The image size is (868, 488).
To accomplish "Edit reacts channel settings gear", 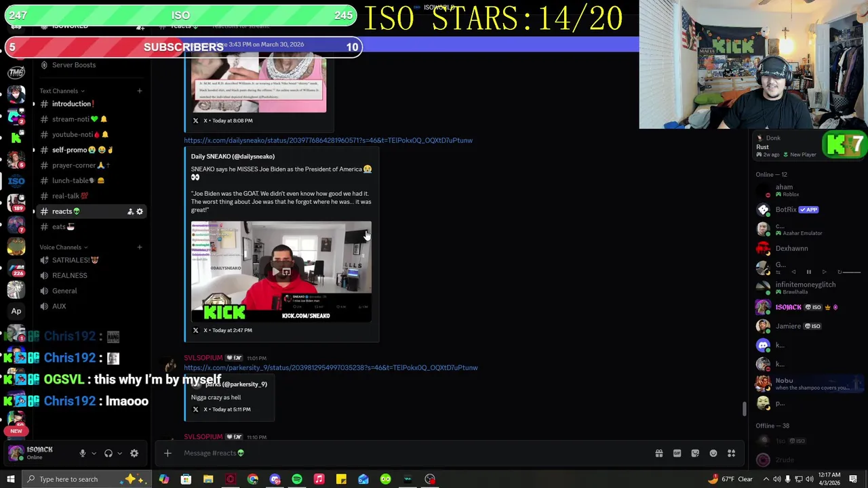I will (140, 211).
